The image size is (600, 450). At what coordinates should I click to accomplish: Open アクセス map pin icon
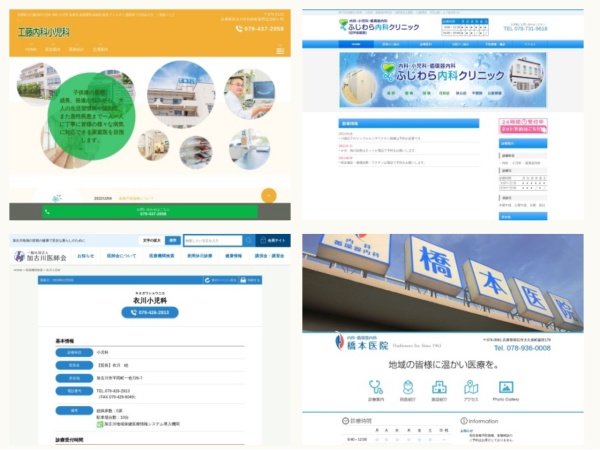click(471, 390)
